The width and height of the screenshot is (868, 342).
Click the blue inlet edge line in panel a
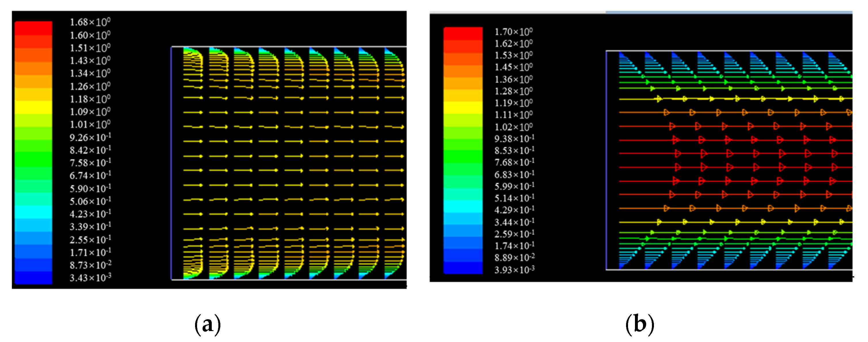171,162
